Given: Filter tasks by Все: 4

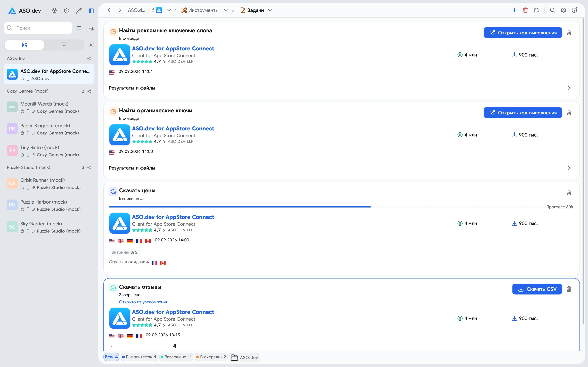Looking at the screenshot, I should pyautogui.click(x=111, y=357).
